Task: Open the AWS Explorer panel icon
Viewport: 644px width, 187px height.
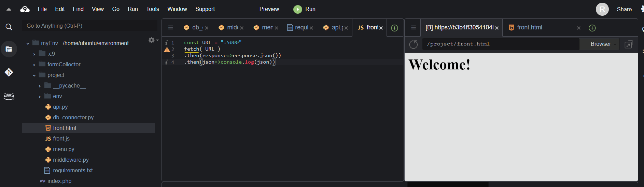Action: click(x=9, y=96)
